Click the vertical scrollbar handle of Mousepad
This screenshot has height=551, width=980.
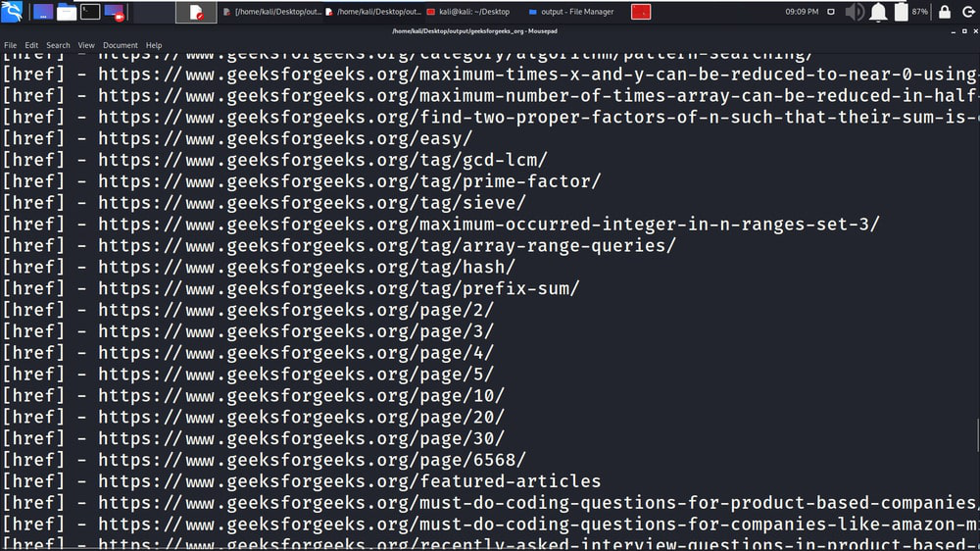(x=977, y=434)
